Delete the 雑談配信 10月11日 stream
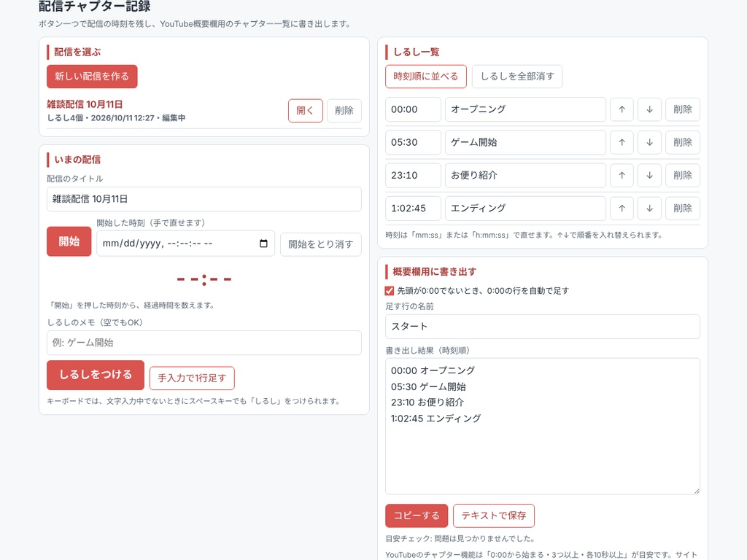Image resolution: width=747 pixels, height=560 pixels. pos(344,111)
